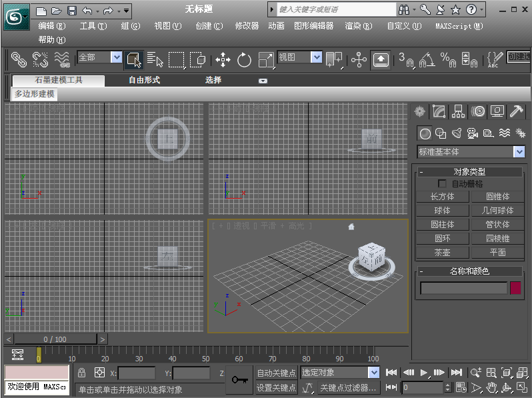Enable the 自动栅格 checkbox
This screenshot has height=398, width=532.
click(442, 183)
